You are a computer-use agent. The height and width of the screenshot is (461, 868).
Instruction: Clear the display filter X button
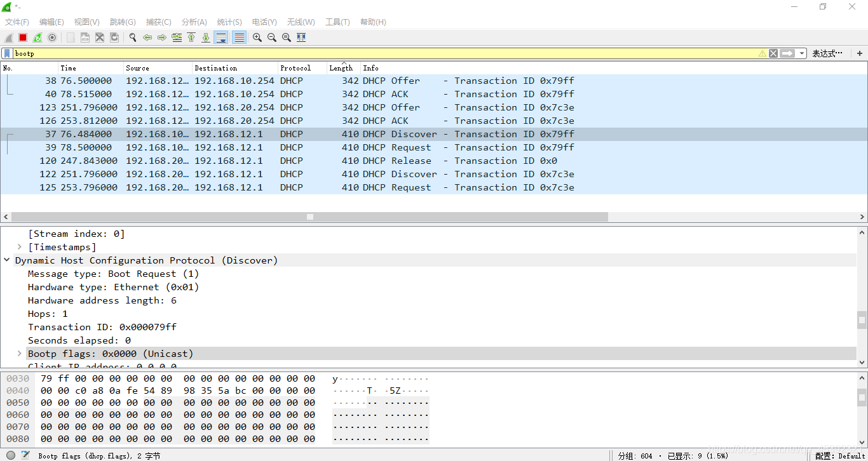773,53
